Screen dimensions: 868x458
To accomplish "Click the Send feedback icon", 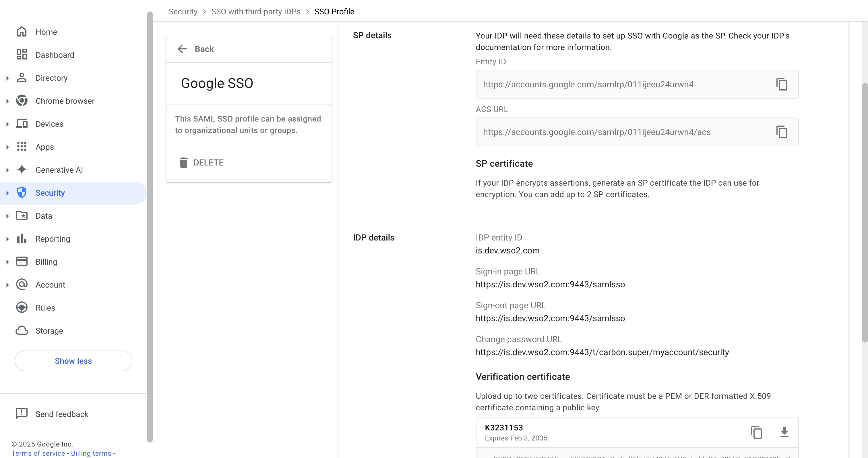I will point(22,413).
